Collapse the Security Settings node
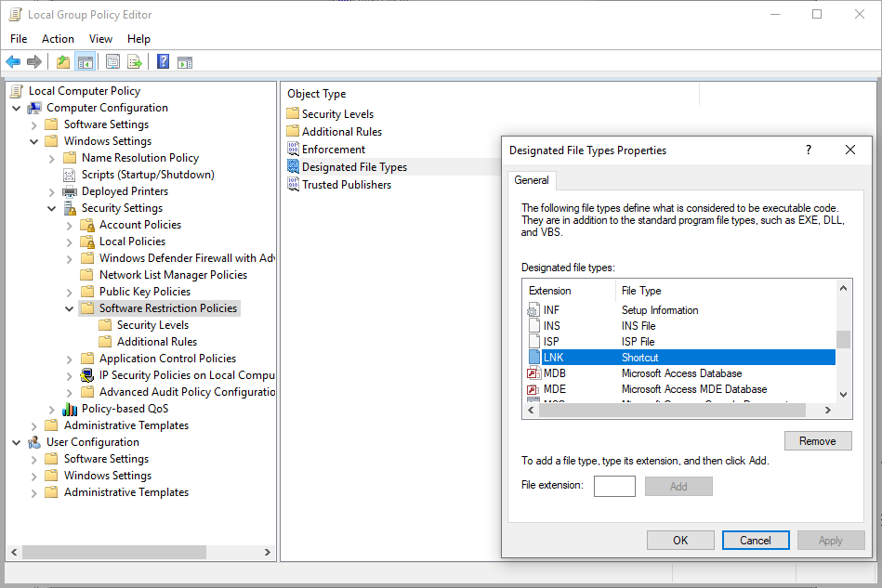The height and width of the screenshot is (588, 882). [52, 209]
